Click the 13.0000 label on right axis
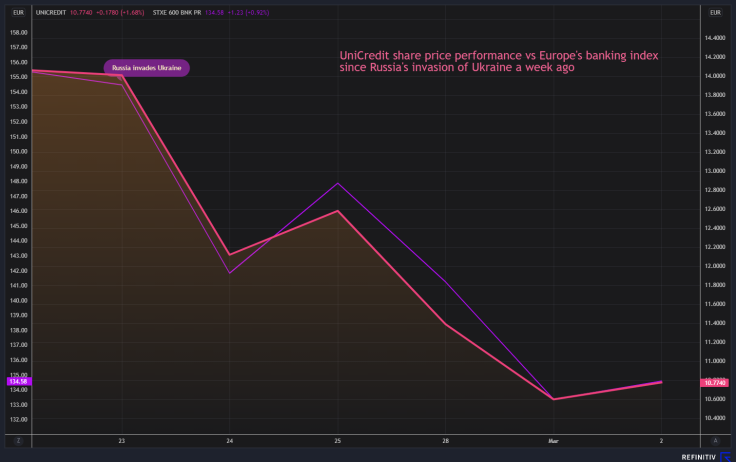The width and height of the screenshot is (736, 462). (715, 171)
